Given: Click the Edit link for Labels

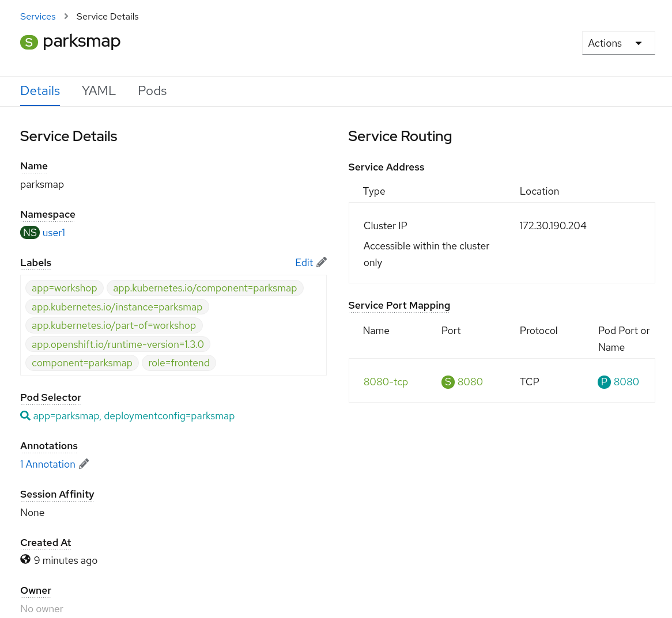Looking at the screenshot, I should (x=304, y=262).
